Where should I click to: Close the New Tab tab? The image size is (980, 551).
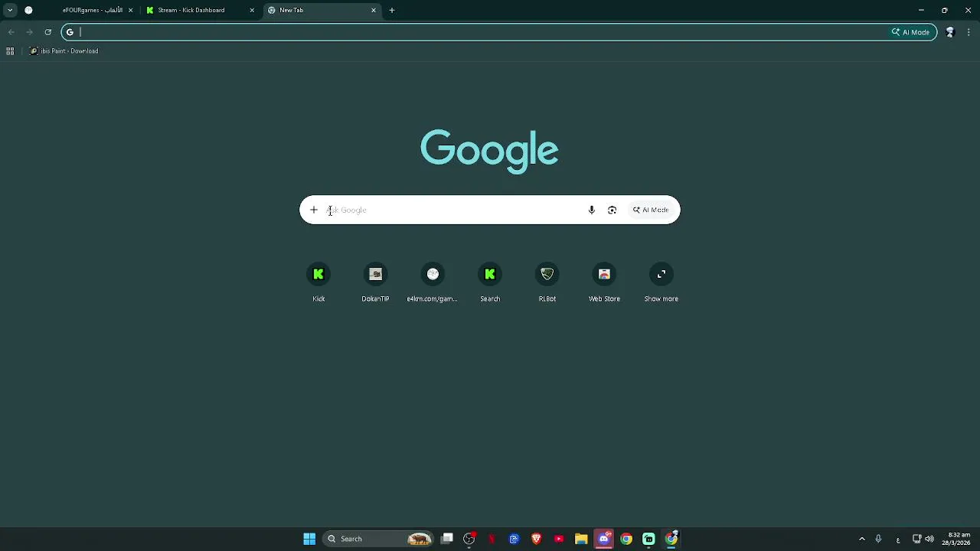pos(374,10)
